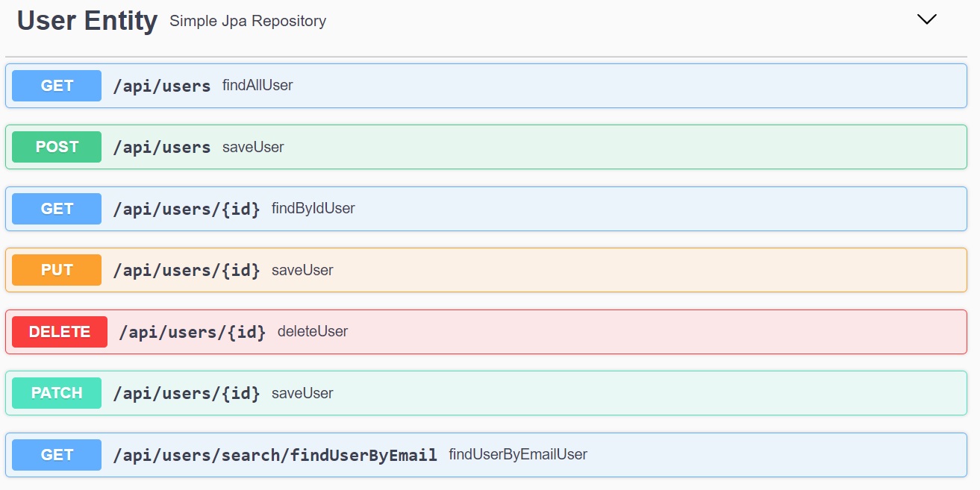Expand the findByIdUser operation
Screen dimensions: 980x490
coord(486,209)
